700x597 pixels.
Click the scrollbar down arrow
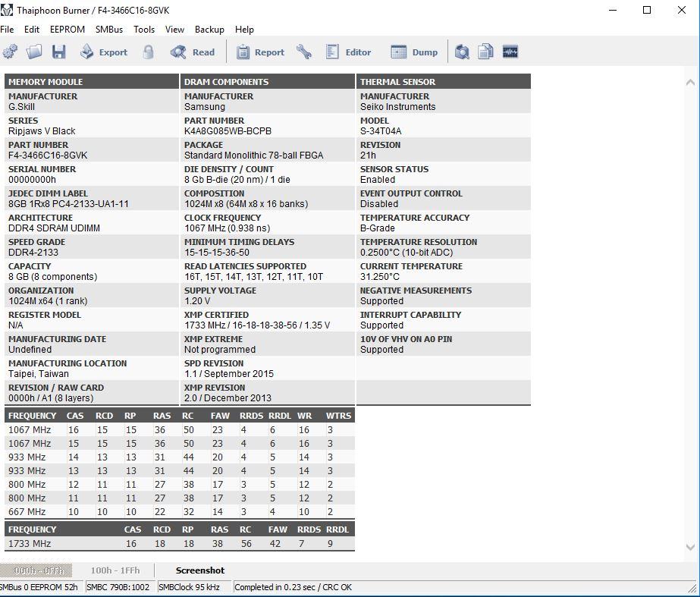pos(690,547)
